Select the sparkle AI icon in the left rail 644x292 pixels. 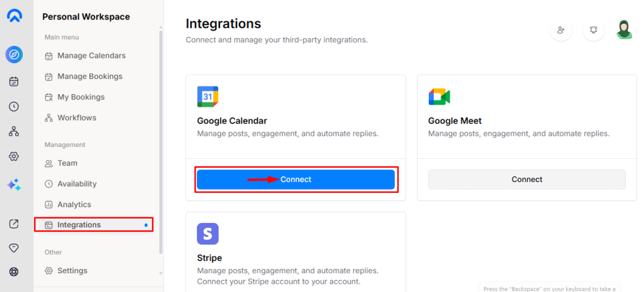point(14,185)
